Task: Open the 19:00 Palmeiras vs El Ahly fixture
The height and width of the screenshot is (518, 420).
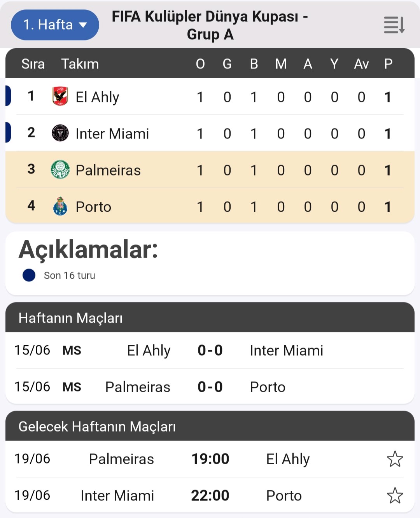Action: coord(210,459)
